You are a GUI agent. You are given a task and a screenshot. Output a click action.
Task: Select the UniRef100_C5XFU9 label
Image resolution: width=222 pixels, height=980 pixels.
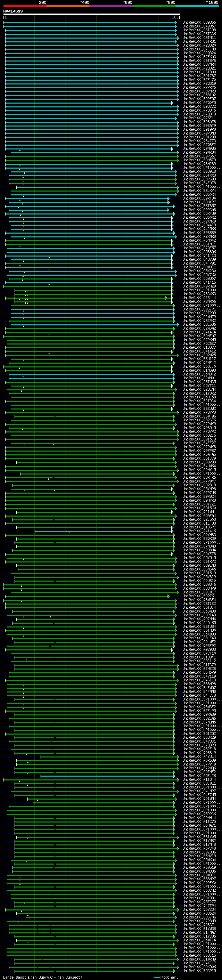pyautogui.click(x=199, y=213)
